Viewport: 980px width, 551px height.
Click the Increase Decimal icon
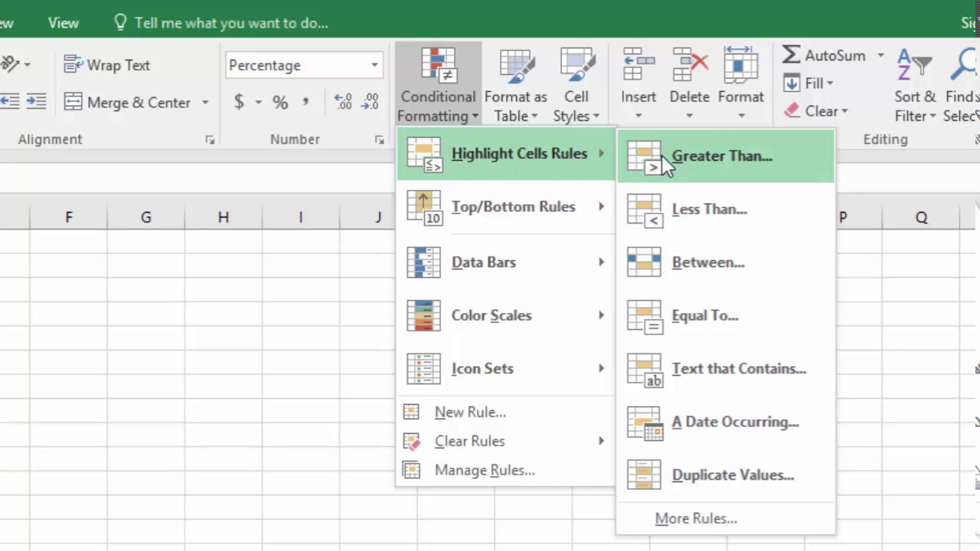pos(342,102)
